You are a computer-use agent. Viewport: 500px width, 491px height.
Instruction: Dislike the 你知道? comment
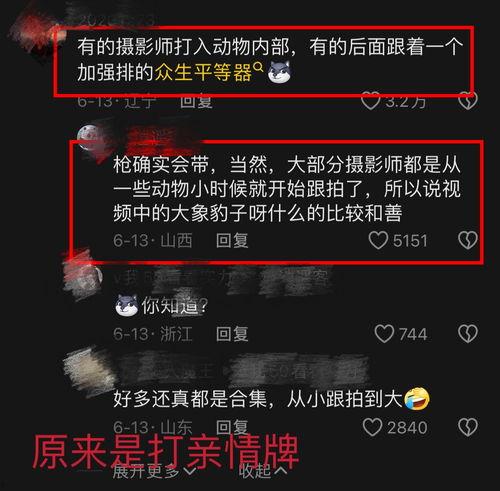(x=468, y=334)
